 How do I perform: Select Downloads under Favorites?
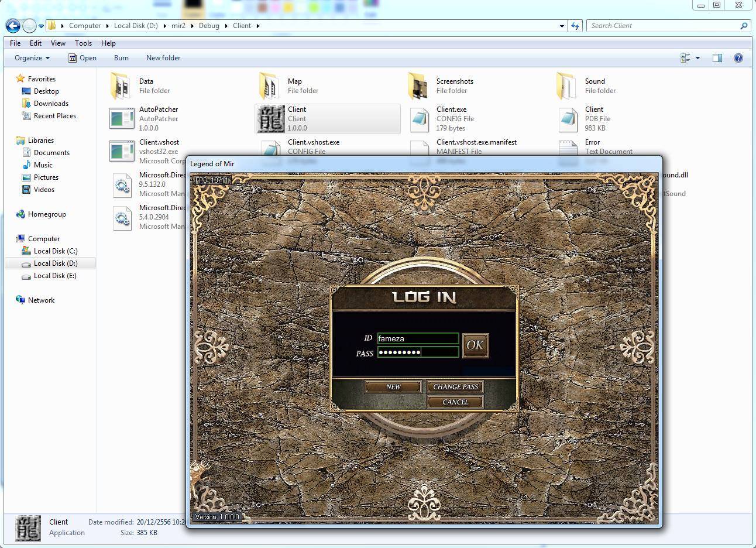click(51, 104)
